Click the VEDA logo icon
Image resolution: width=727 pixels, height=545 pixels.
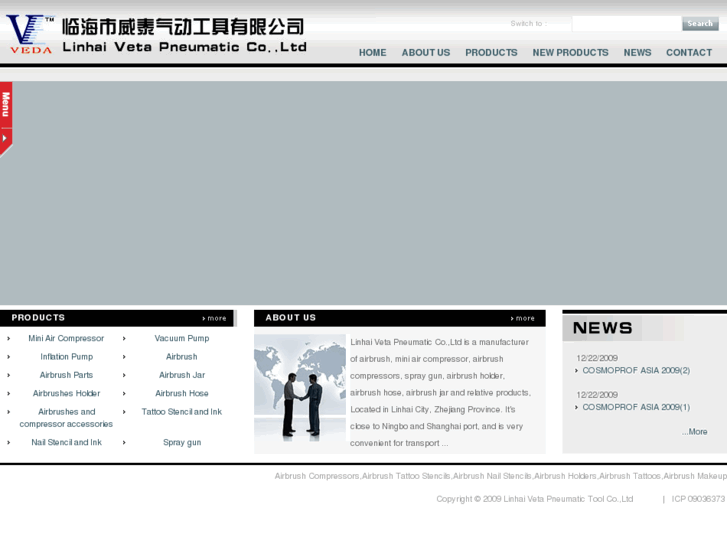click(30, 35)
